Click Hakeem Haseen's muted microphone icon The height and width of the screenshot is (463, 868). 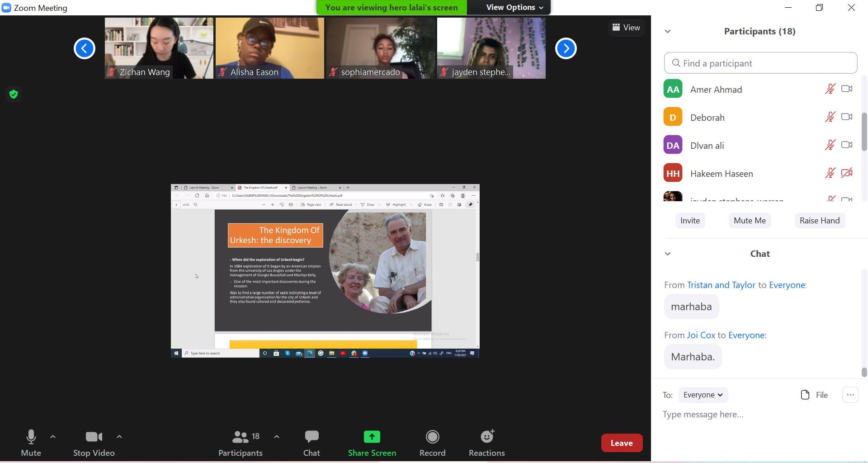tap(830, 173)
